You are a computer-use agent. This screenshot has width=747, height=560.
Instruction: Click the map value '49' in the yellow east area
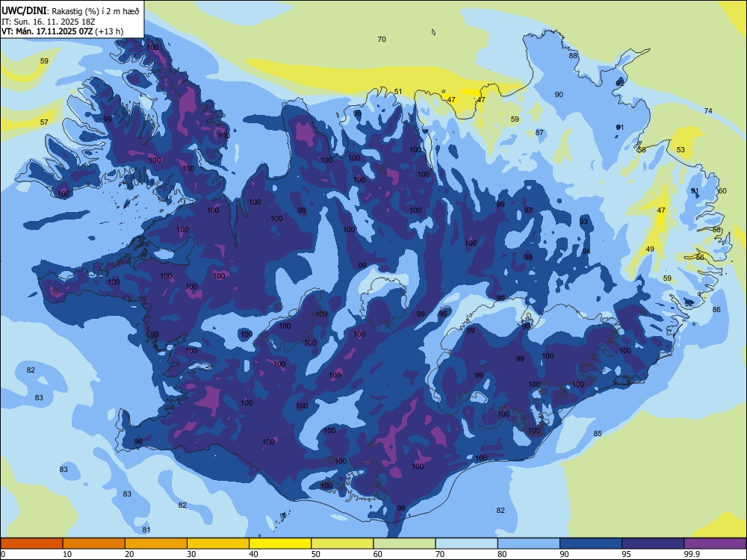[650, 249]
